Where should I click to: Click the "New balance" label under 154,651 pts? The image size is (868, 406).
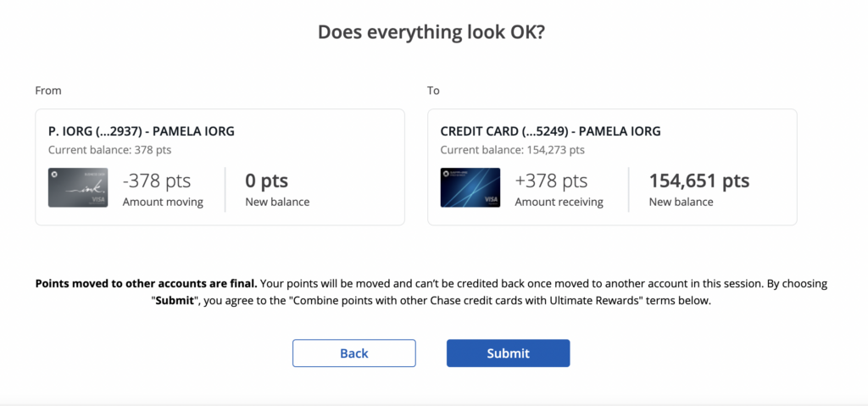pyautogui.click(x=681, y=202)
